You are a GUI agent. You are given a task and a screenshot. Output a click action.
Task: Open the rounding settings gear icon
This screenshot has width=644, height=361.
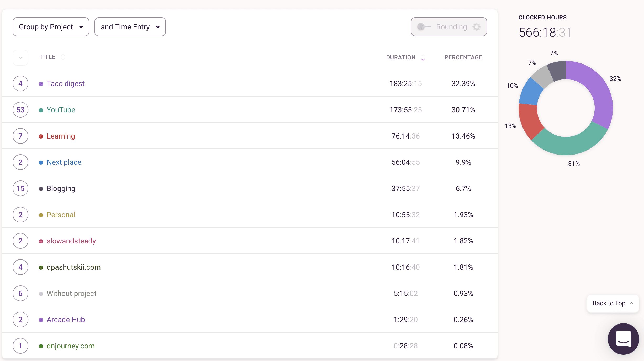click(477, 26)
